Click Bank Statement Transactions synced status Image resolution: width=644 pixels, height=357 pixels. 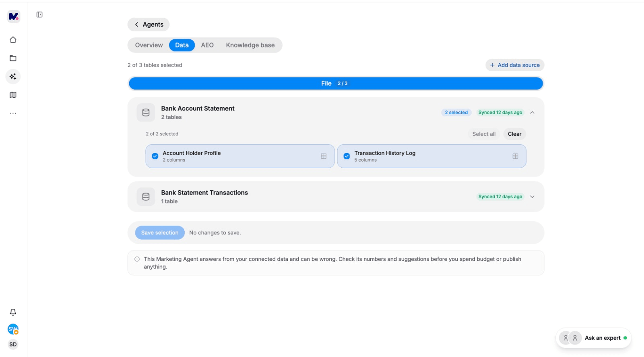tap(500, 197)
